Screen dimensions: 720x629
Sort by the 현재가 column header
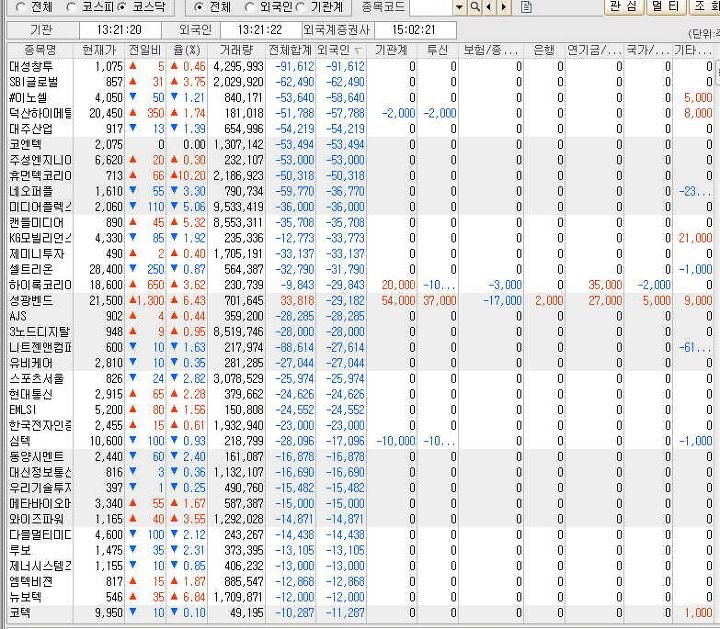(x=99, y=50)
